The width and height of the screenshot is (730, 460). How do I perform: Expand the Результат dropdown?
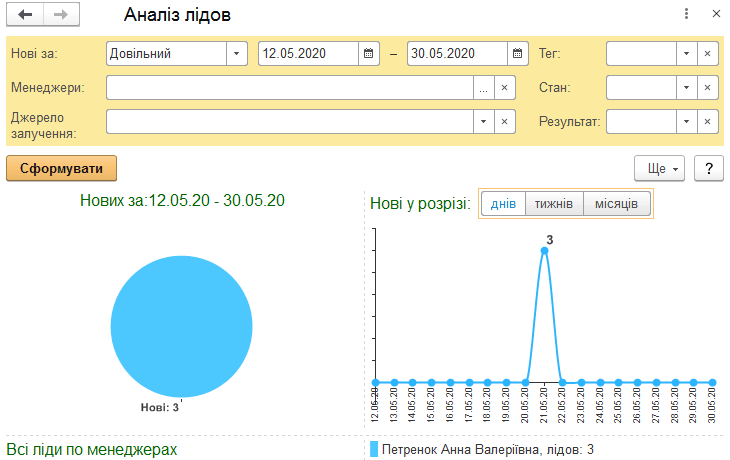tap(687, 122)
